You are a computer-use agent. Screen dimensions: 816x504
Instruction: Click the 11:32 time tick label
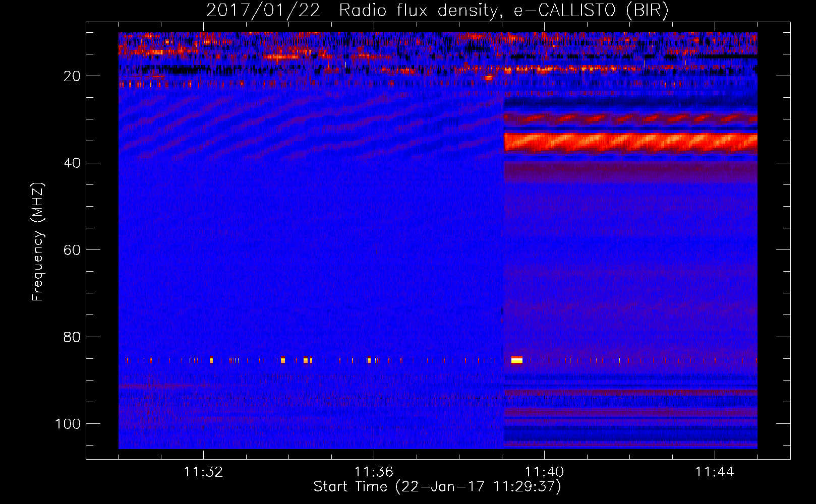point(203,472)
